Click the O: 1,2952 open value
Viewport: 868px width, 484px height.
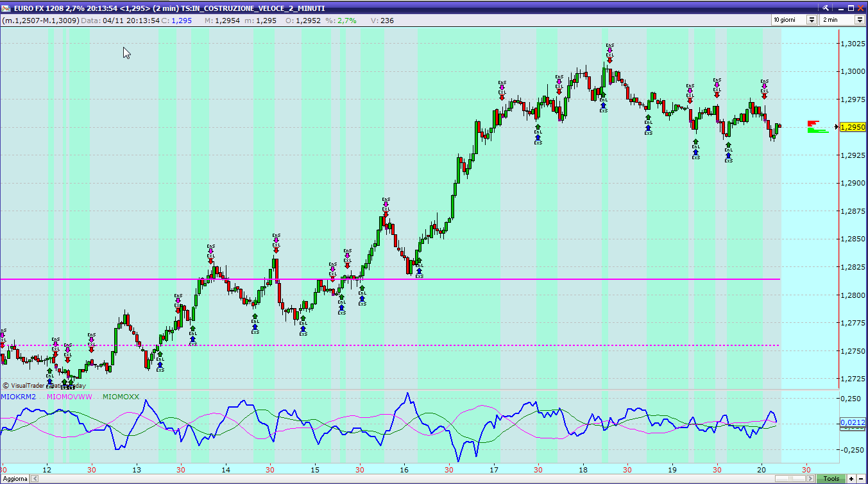[303, 21]
